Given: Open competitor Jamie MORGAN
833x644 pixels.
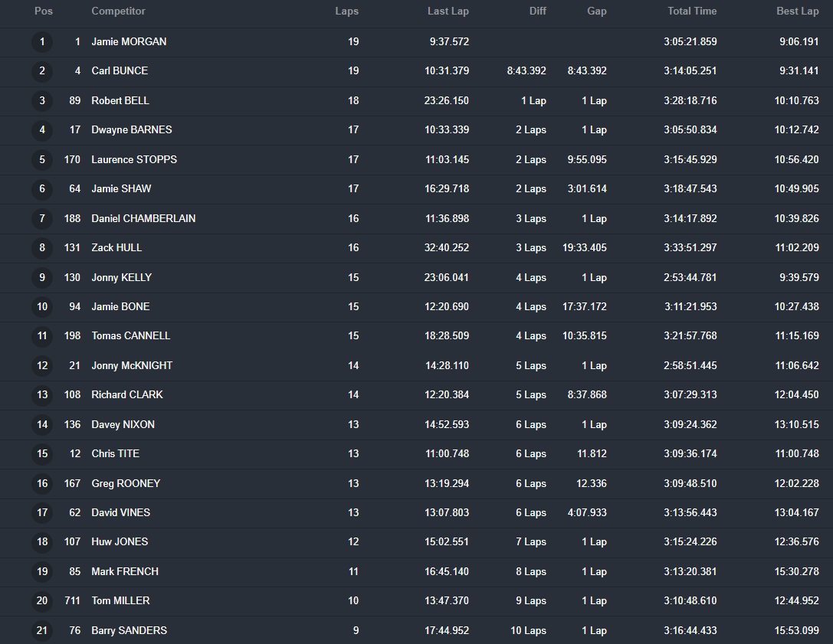Looking at the screenshot, I should [129, 42].
